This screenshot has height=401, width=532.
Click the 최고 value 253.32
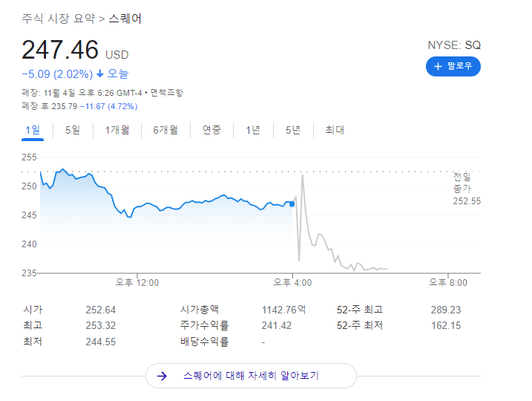pyautogui.click(x=100, y=325)
